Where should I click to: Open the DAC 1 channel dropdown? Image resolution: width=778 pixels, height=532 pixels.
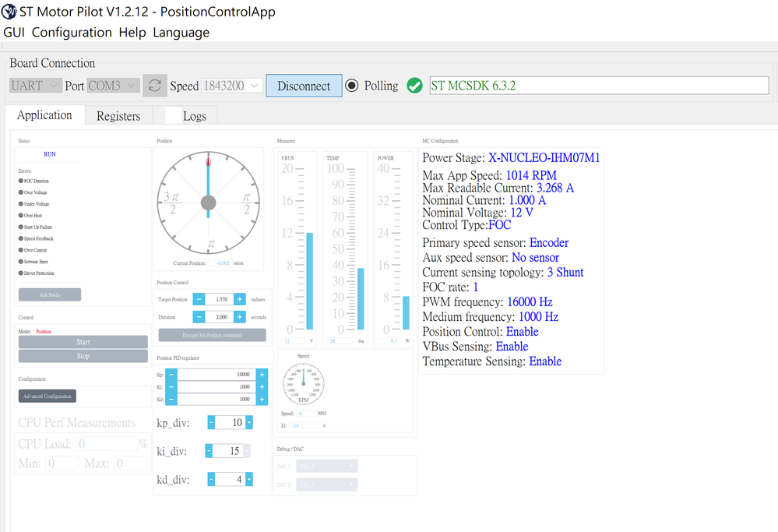point(327,466)
